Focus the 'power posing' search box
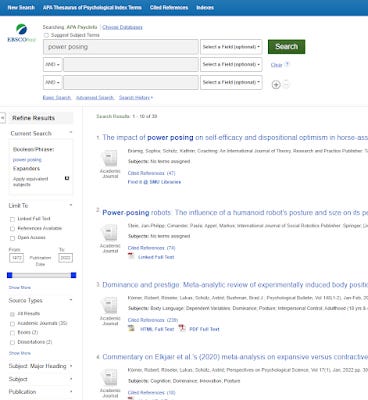Screen dimensions: 368x400 121,47
